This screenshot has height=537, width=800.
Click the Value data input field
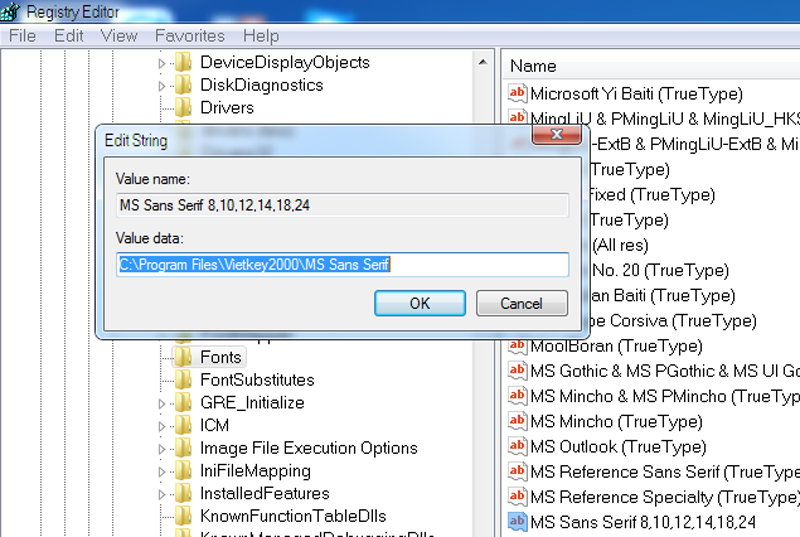(x=342, y=264)
